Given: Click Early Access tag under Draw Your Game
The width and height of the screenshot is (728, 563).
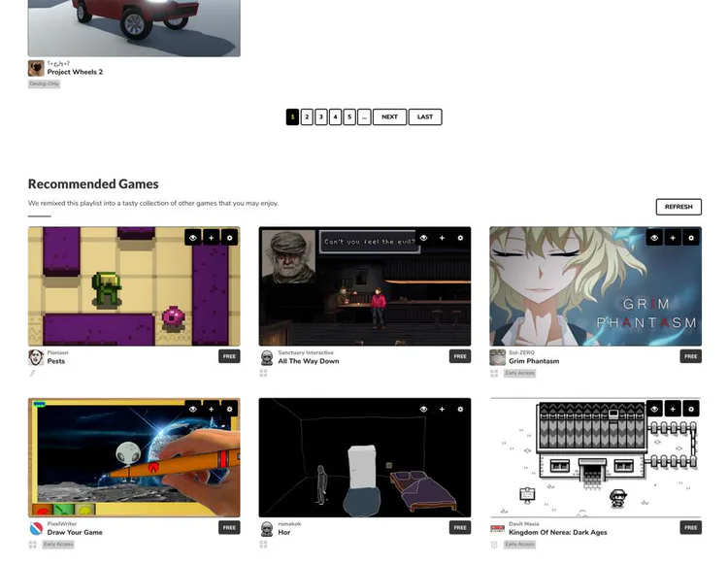Looking at the screenshot, I should coord(58,545).
